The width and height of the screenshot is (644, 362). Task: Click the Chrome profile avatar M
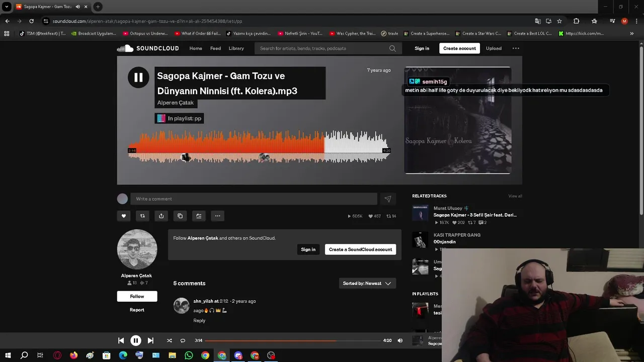coord(624,21)
